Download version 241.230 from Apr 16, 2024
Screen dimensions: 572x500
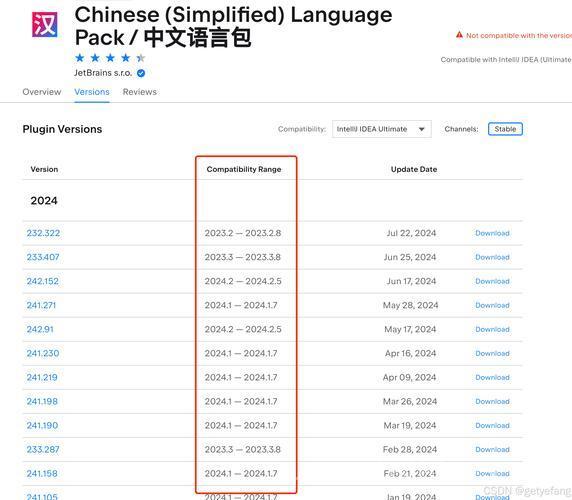[x=492, y=353]
